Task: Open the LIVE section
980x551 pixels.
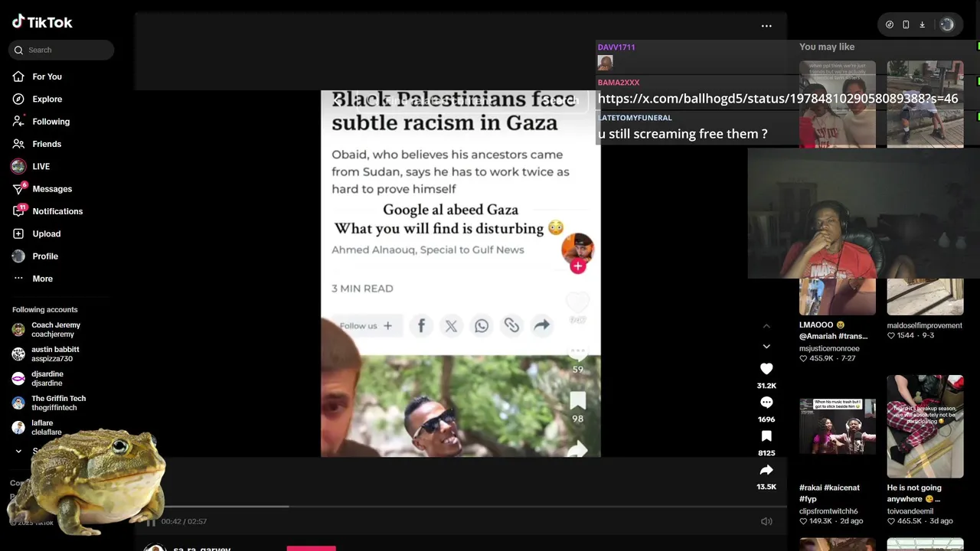Action: click(41, 167)
